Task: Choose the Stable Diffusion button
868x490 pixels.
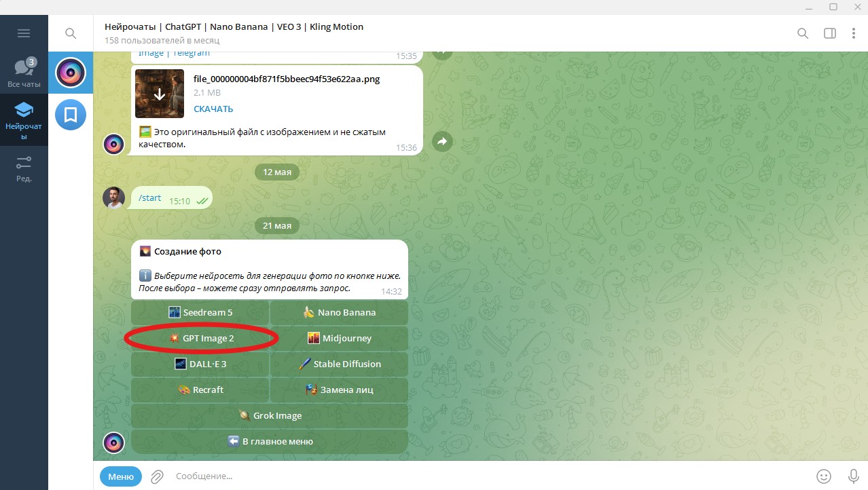Action: [x=340, y=364]
